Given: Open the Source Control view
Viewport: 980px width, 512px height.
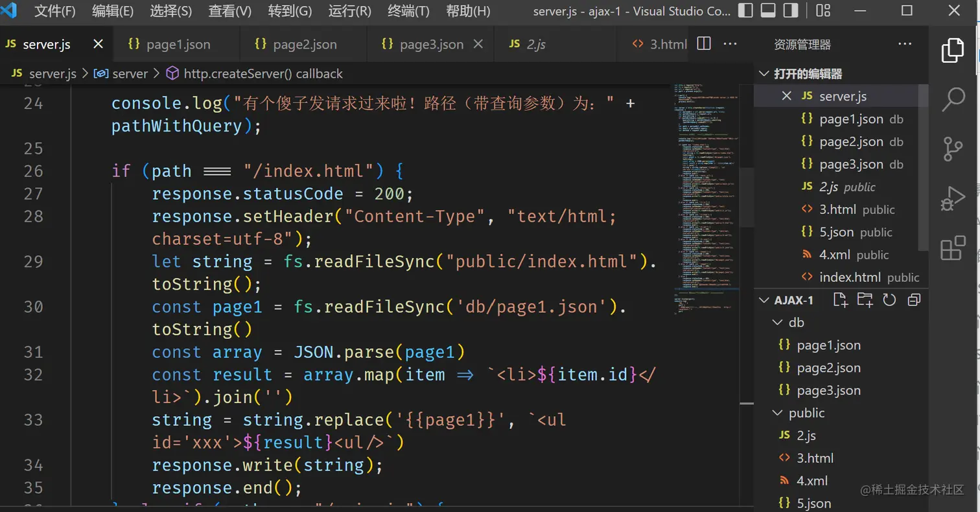Looking at the screenshot, I should [x=953, y=148].
